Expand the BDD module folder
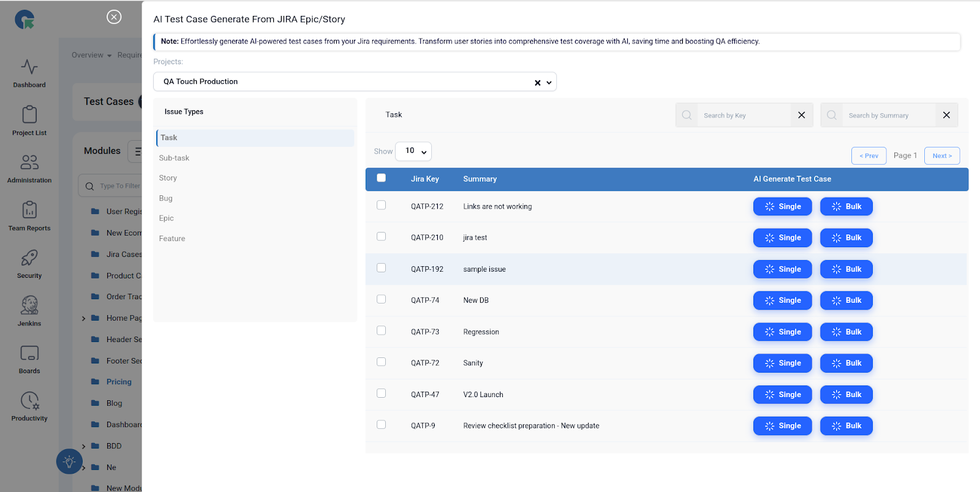The image size is (980, 492). point(84,446)
